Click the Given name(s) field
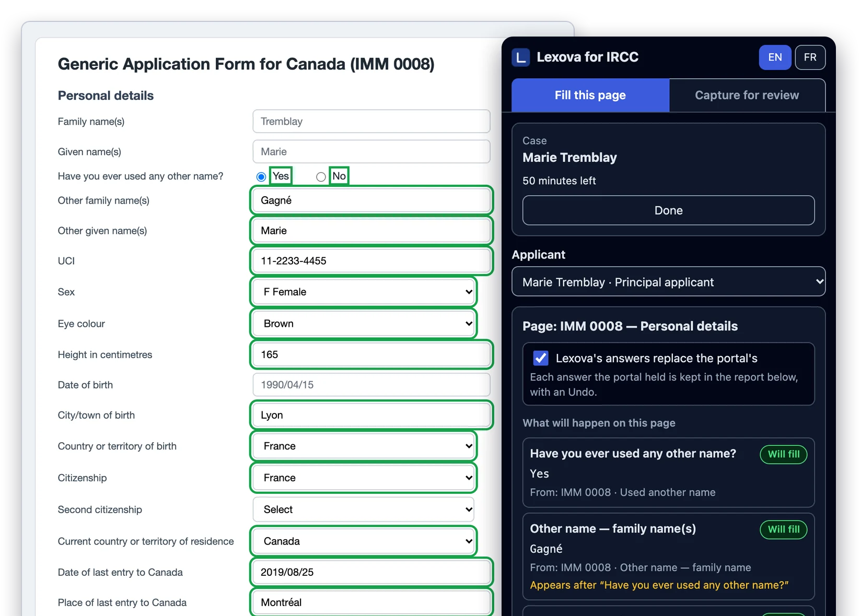This screenshot has height=616, width=861. pyautogui.click(x=371, y=152)
